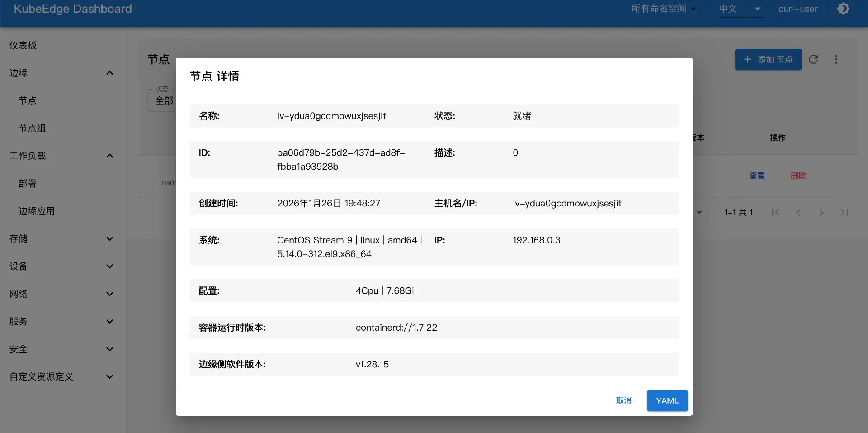868x433 pixels.
Task: Click the 操作 column header
Action: [778, 138]
